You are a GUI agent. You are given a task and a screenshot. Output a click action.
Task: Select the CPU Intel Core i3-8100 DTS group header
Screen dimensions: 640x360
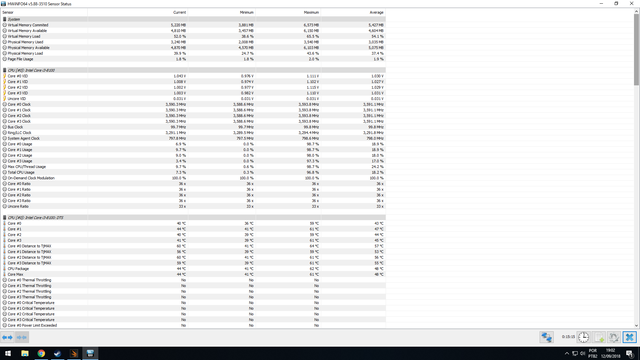tap(193, 218)
